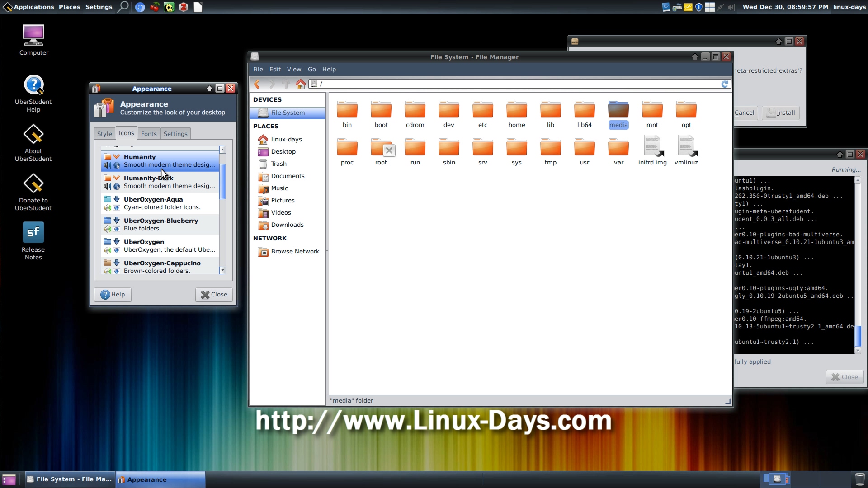Image resolution: width=868 pixels, height=488 pixels.
Task: Switch to the Style tab in Appearance
Action: click(x=104, y=134)
